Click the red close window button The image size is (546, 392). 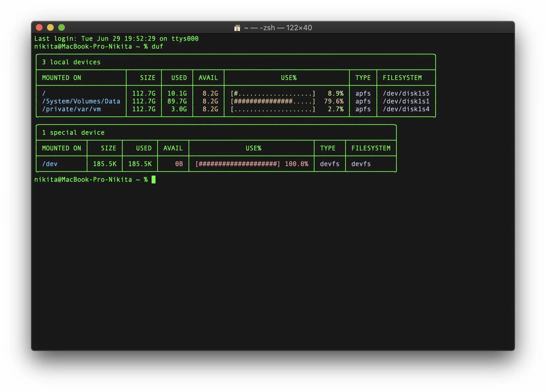point(39,27)
